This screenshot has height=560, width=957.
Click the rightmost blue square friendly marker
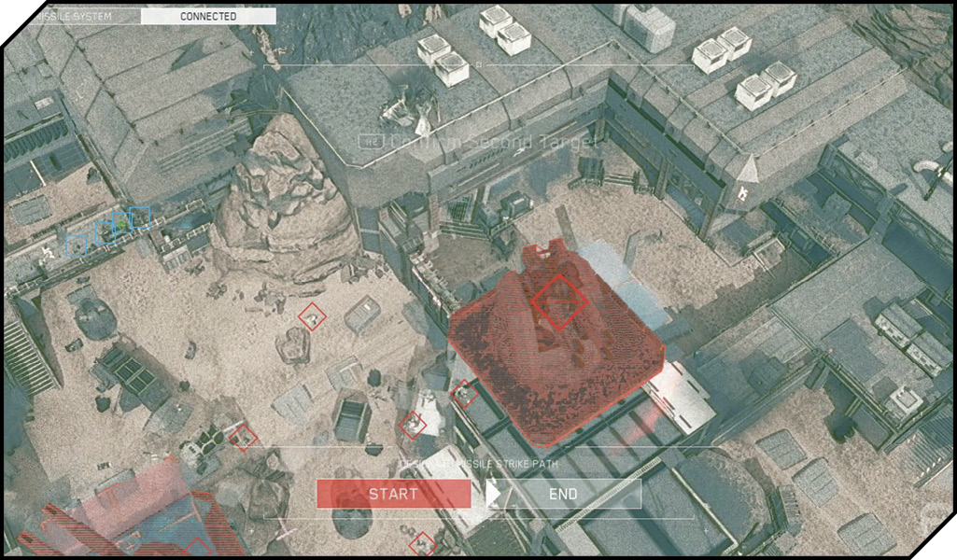tap(140, 217)
